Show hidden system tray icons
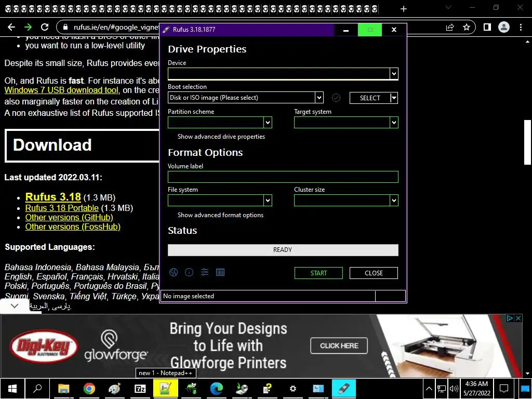 429,389
